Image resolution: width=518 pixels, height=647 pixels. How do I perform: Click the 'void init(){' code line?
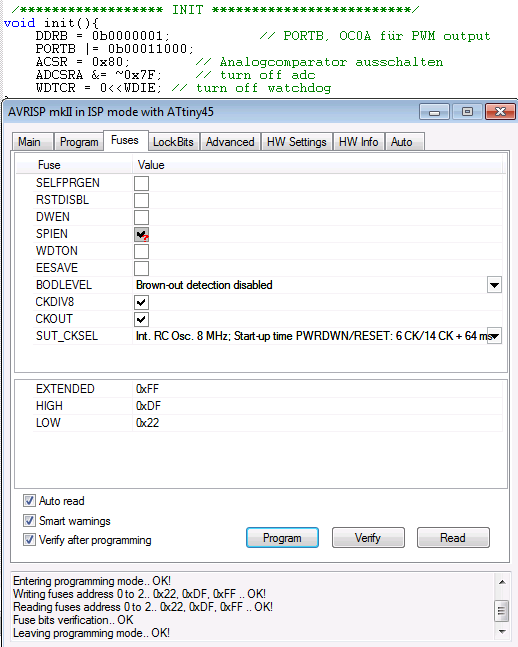51,23
